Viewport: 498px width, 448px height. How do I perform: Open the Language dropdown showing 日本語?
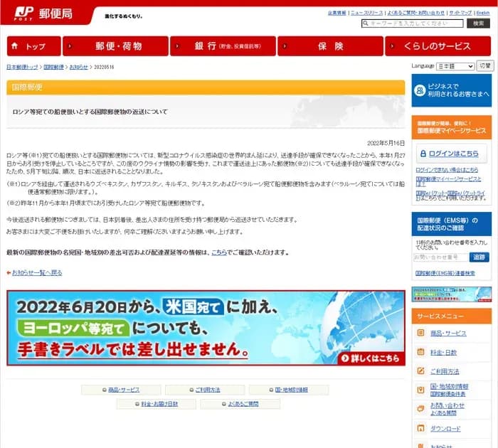click(454, 66)
